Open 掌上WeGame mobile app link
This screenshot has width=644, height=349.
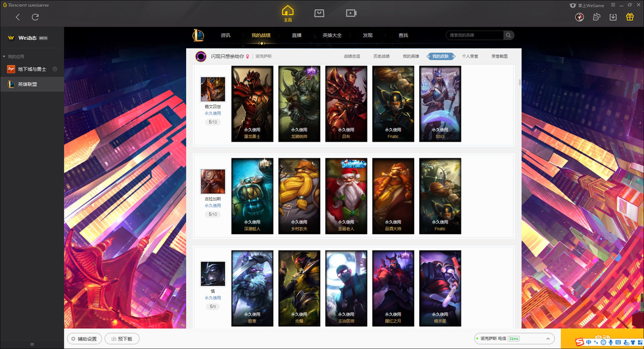point(587,5)
